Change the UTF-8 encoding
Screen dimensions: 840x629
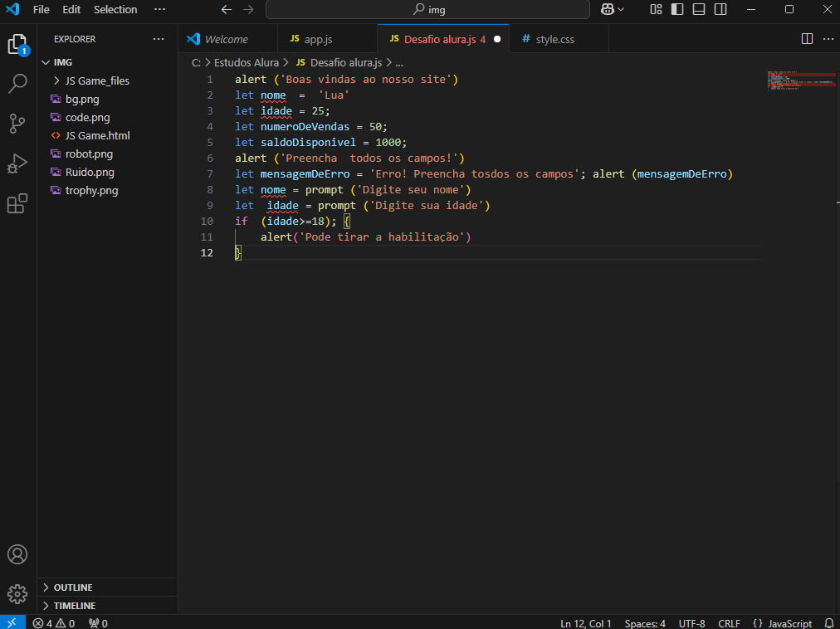tap(691, 624)
